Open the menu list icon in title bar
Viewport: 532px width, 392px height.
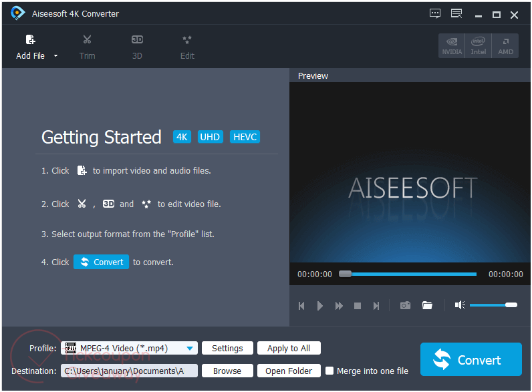click(x=456, y=13)
